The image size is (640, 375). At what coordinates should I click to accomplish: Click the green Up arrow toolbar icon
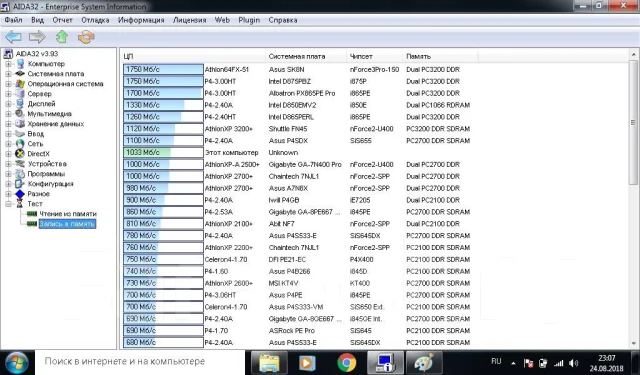click(x=62, y=37)
